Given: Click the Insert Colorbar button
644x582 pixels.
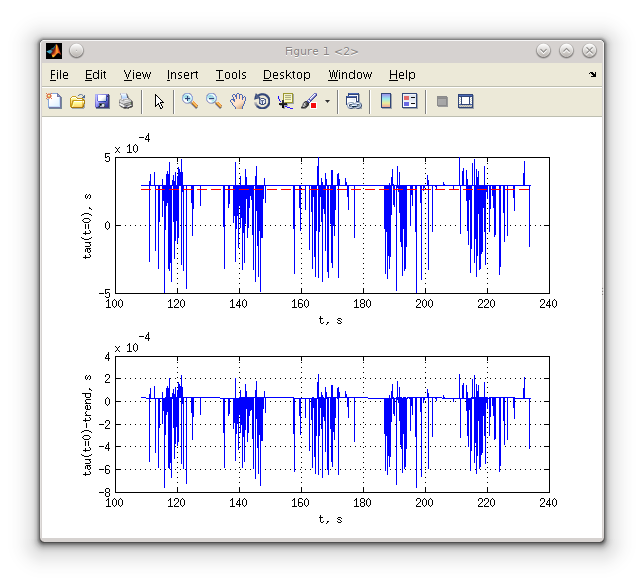Looking at the screenshot, I should (386, 101).
